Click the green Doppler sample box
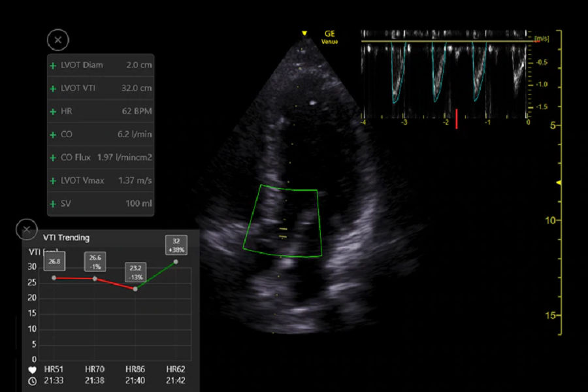The image size is (588, 392). click(284, 221)
